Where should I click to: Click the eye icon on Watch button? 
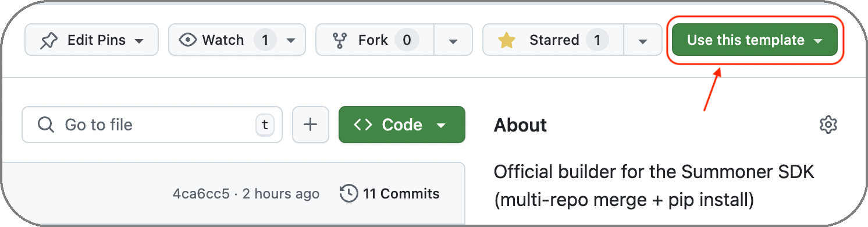coord(188,40)
